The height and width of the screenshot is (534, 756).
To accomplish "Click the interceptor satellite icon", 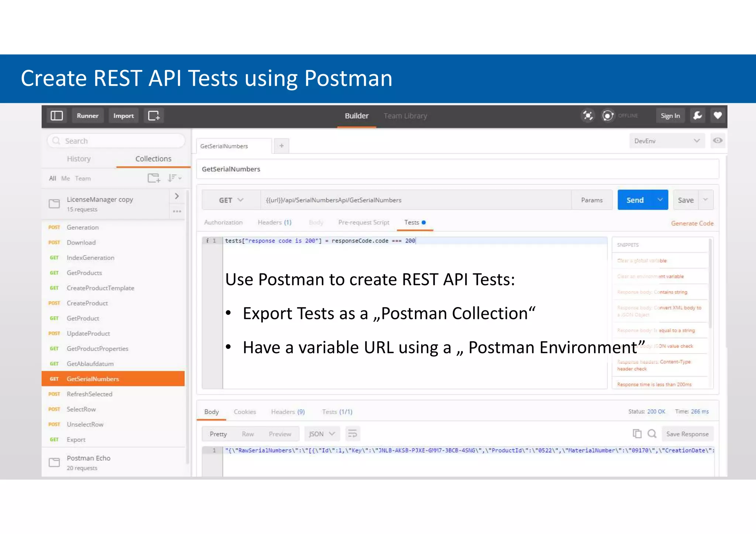I will (588, 116).
